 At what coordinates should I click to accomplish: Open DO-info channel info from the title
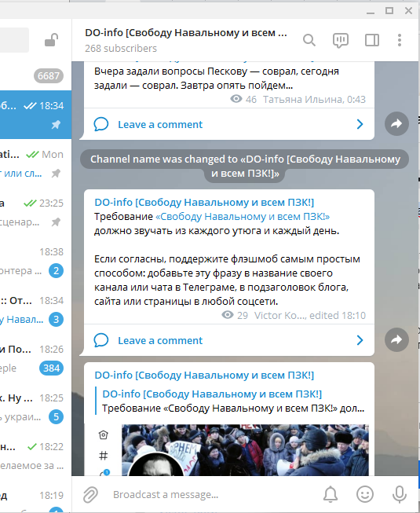click(x=185, y=33)
